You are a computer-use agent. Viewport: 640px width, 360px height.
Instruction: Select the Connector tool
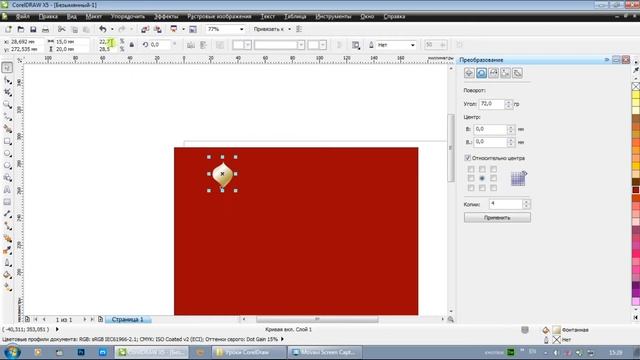[x=7, y=226]
